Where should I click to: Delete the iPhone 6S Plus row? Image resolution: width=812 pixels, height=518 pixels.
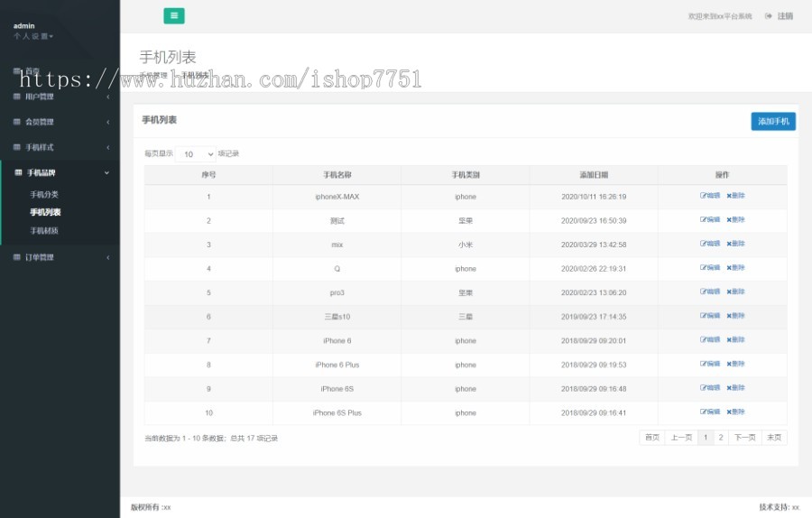point(735,412)
